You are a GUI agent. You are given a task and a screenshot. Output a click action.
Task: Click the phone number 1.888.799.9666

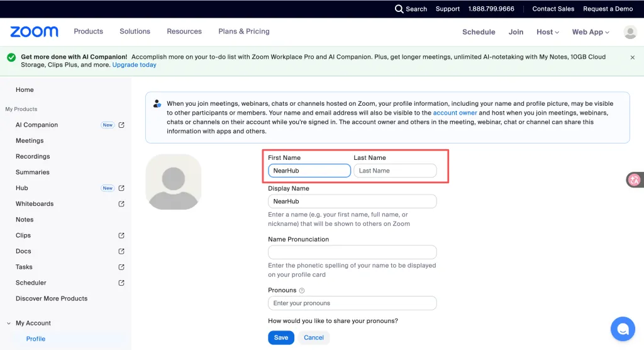tap(491, 9)
